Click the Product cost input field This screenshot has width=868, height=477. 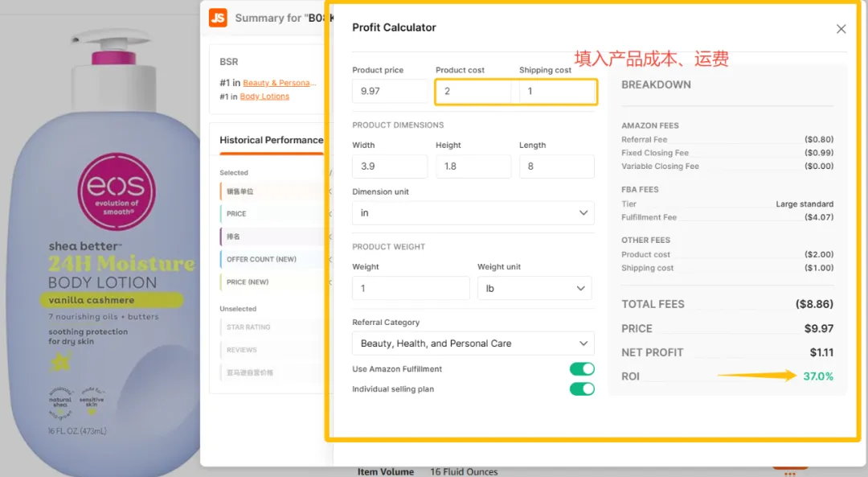[473, 91]
